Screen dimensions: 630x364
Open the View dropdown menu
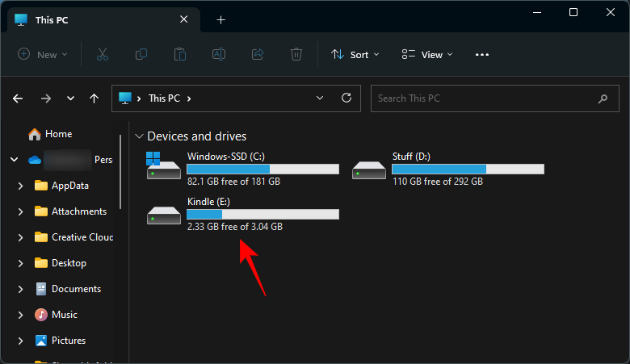point(427,55)
